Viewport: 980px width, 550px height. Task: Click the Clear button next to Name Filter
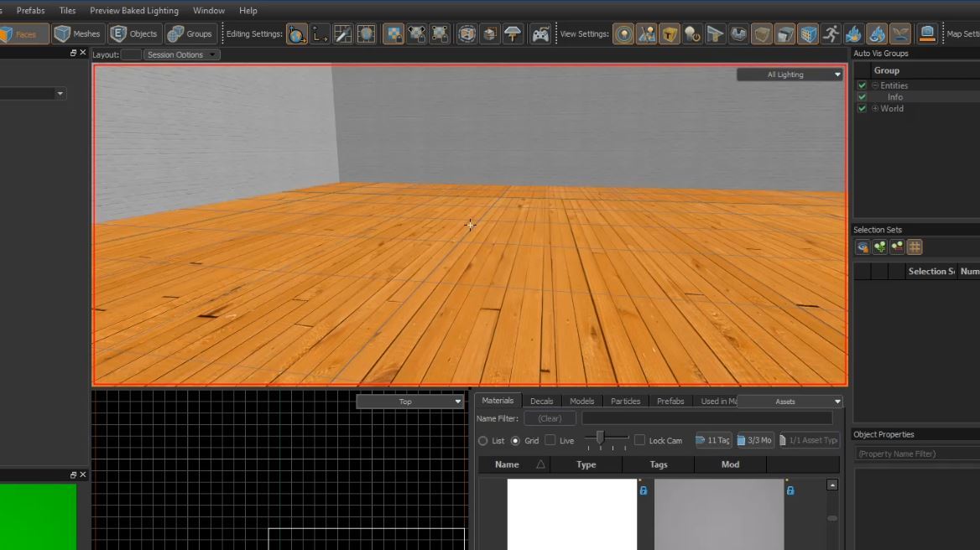click(550, 418)
